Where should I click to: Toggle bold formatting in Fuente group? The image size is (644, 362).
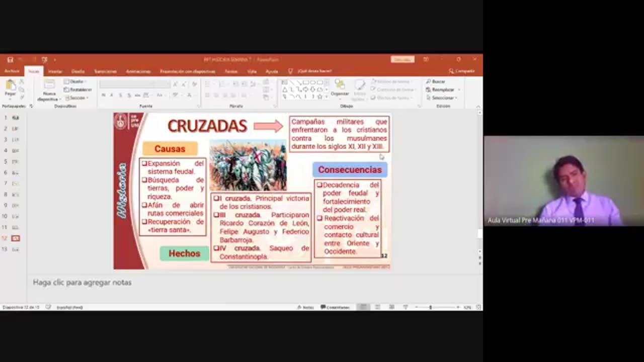[103, 95]
